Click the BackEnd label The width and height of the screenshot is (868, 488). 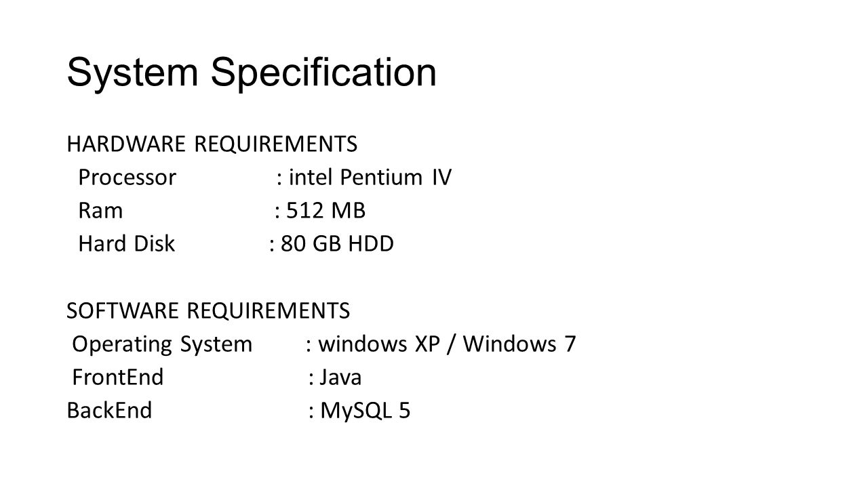pos(109,411)
